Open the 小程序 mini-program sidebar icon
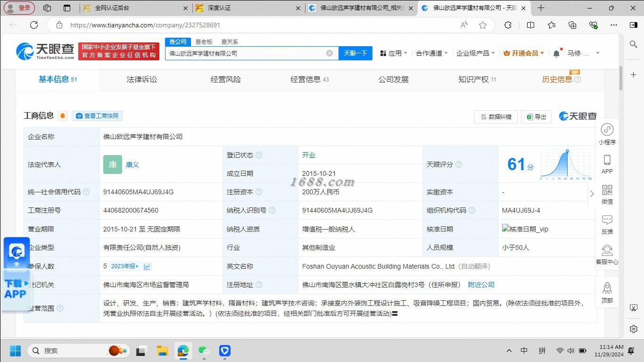Viewport: 644px width, 362px height. coord(607,134)
